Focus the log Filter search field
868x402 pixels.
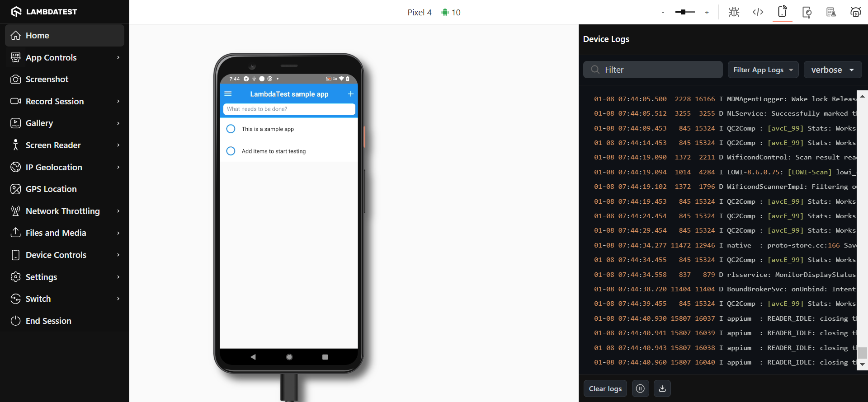(653, 70)
